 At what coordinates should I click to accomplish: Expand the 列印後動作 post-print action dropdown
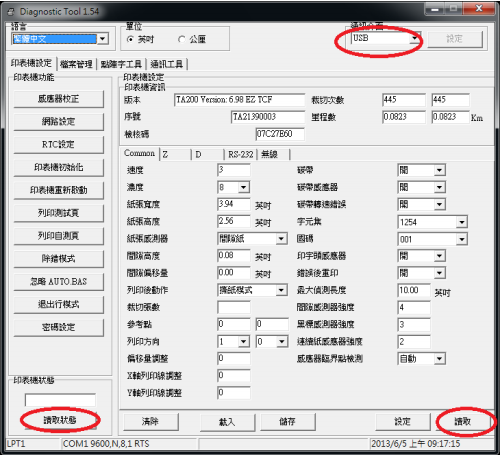[281, 290]
